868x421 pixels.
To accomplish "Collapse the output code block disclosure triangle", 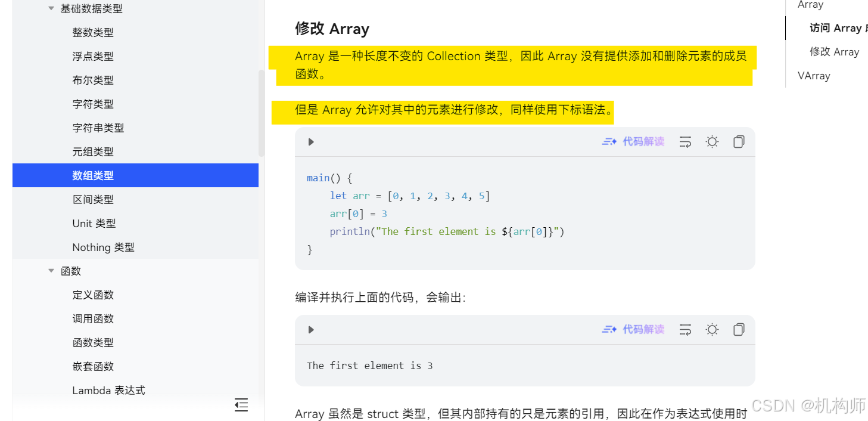I will coord(310,329).
